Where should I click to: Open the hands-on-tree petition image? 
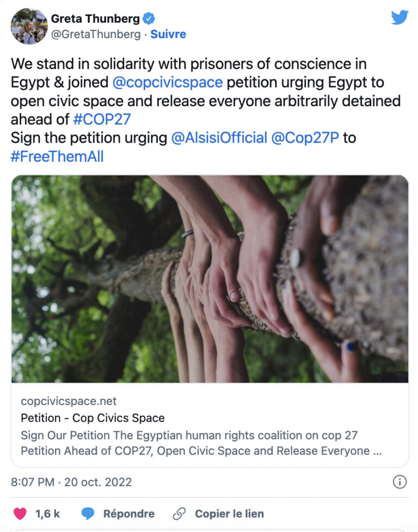210,279
